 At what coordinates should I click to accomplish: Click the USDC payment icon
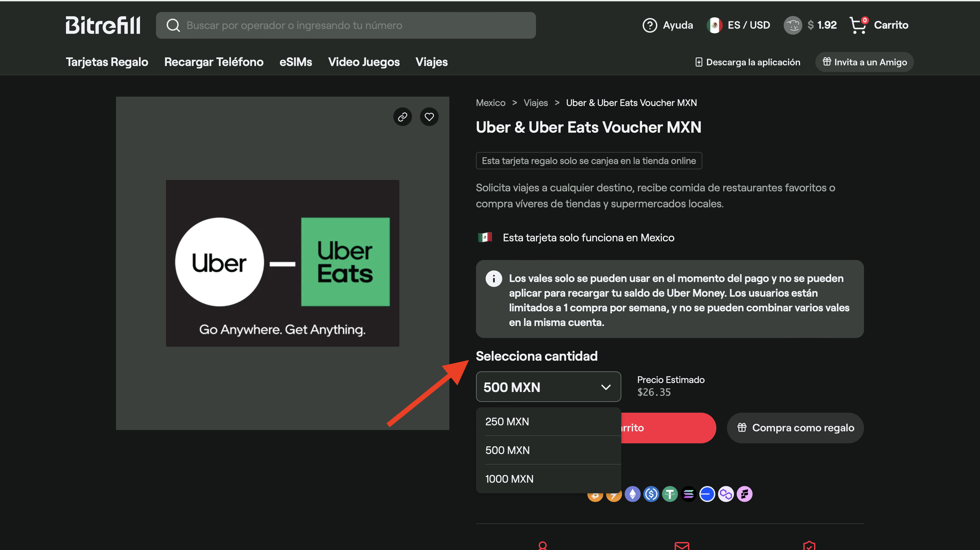pyautogui.click(x=651, y=494)
